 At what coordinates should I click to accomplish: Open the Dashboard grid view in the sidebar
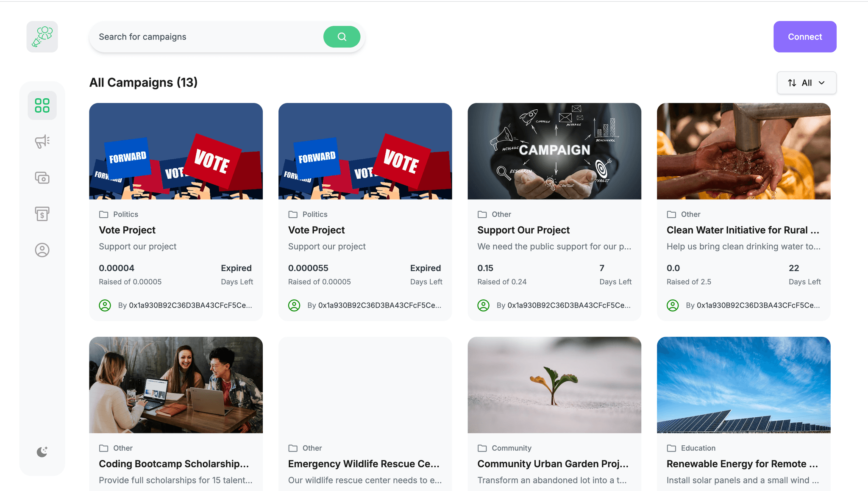click(x=42, y=105)
